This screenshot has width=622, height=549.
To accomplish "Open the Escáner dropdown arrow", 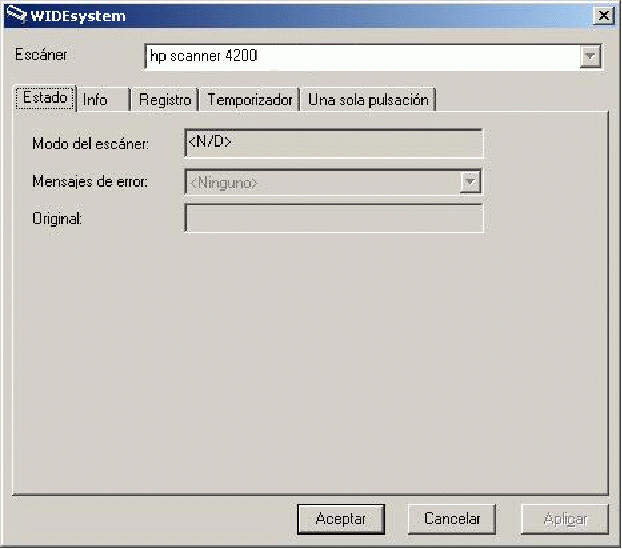I will tap(590, 56).
